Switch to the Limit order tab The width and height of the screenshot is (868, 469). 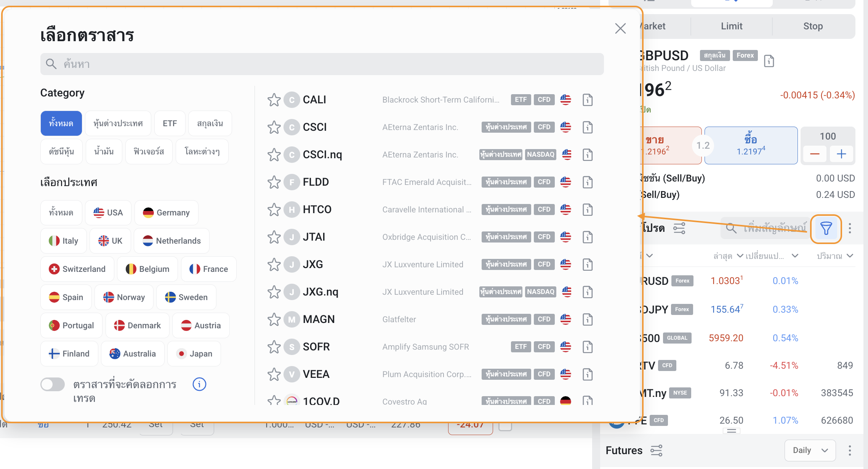pyautogui.click(x=731, y=26)
